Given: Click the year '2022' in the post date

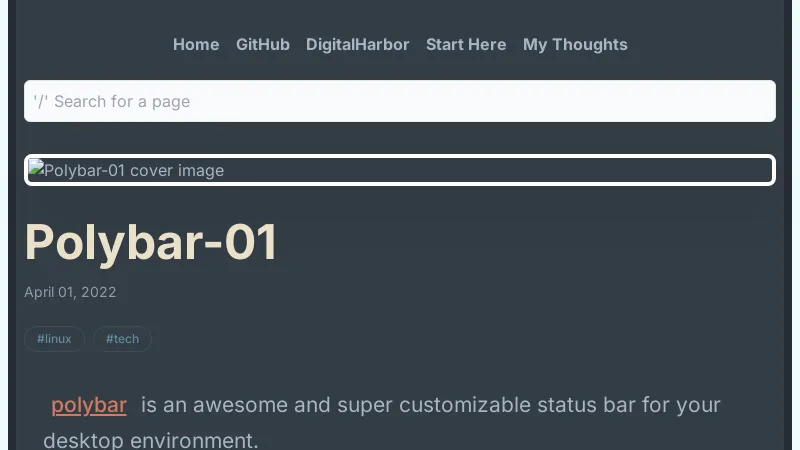Looking at the screenshot, I should coord(99,292).
